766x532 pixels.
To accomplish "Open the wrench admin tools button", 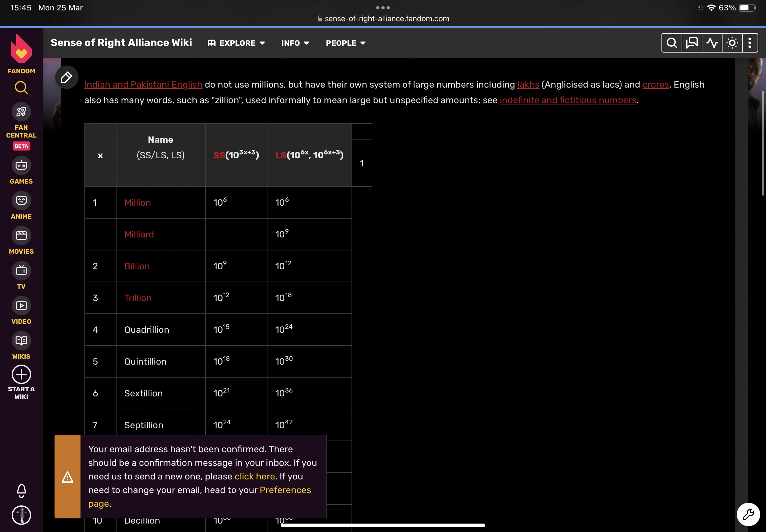I will click(748, 514).
